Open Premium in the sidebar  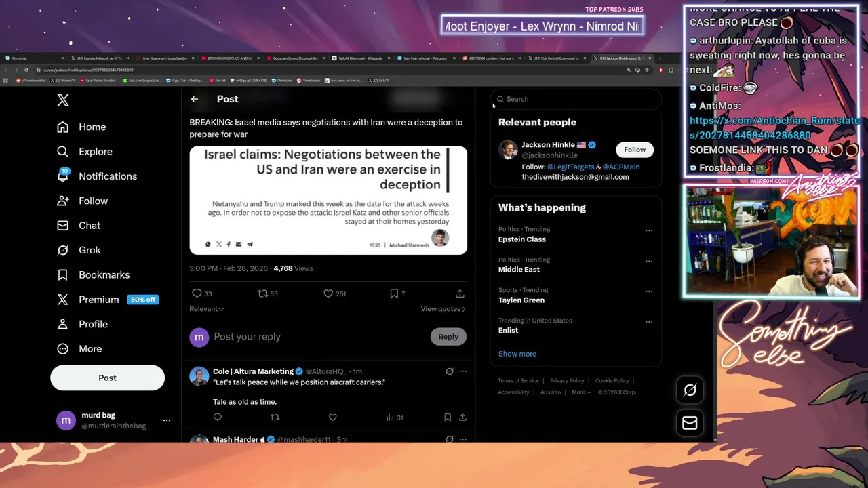click(108, 300)
